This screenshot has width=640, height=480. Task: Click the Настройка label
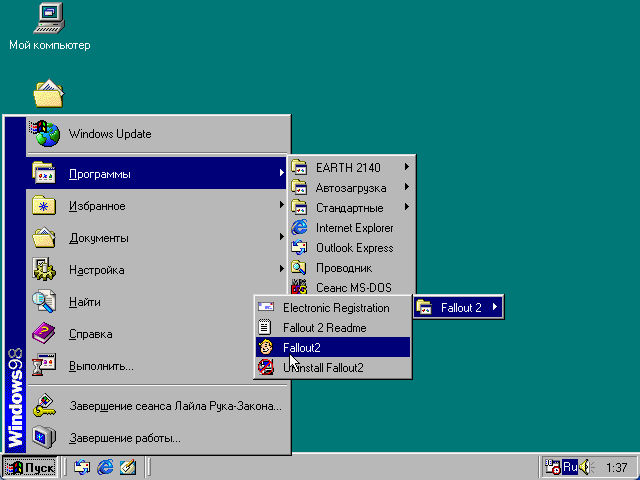96,270
